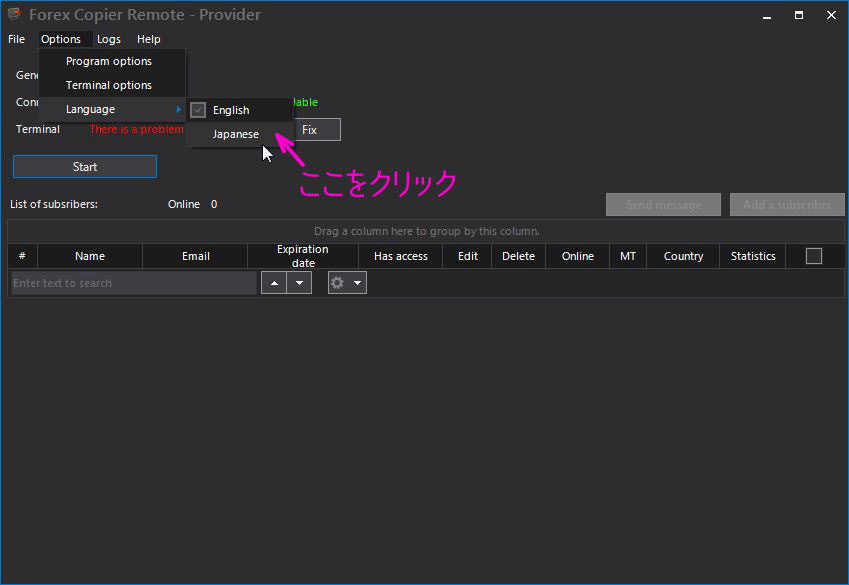The height and width of the screenshot is (585, 849).
Task: Sort subscribers by the Country column
Action: [x=682, y=255]
